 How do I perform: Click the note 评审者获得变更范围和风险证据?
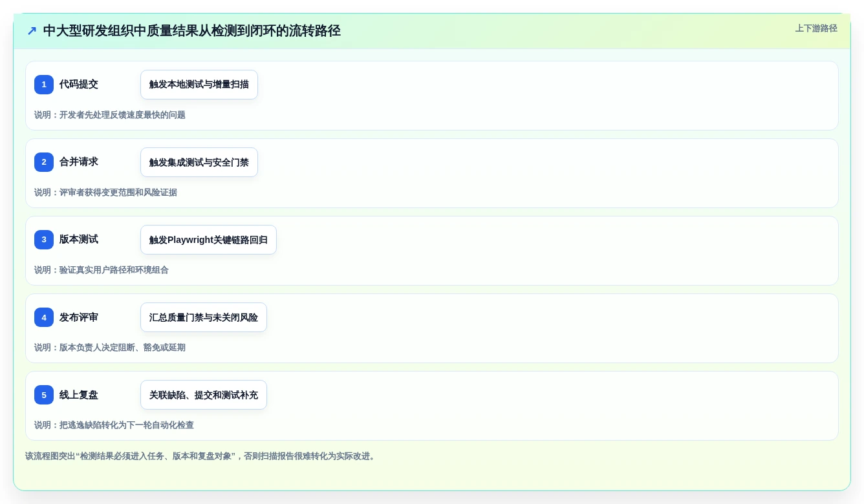coord(105,193)
